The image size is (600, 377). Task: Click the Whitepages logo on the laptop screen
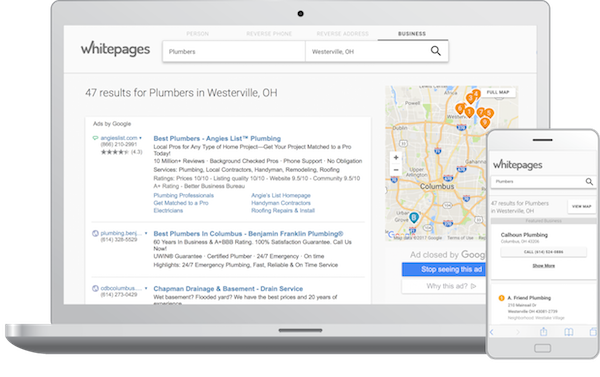coord(115,49)
